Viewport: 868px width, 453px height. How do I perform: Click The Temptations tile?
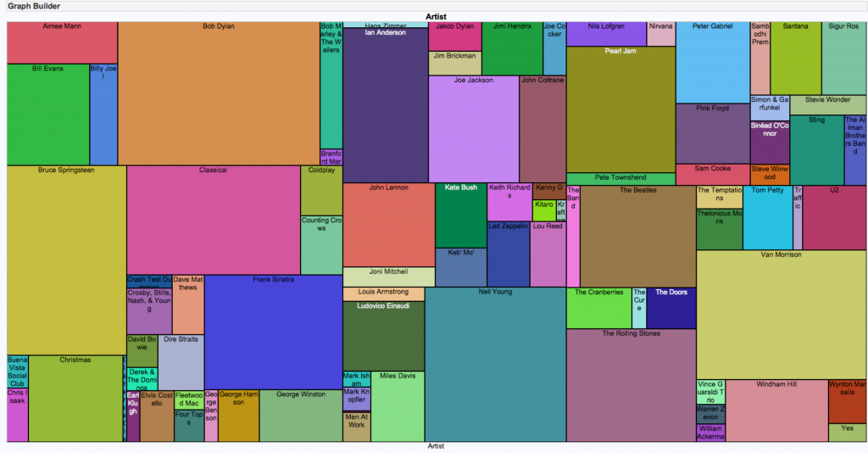[x=720, y=197]
